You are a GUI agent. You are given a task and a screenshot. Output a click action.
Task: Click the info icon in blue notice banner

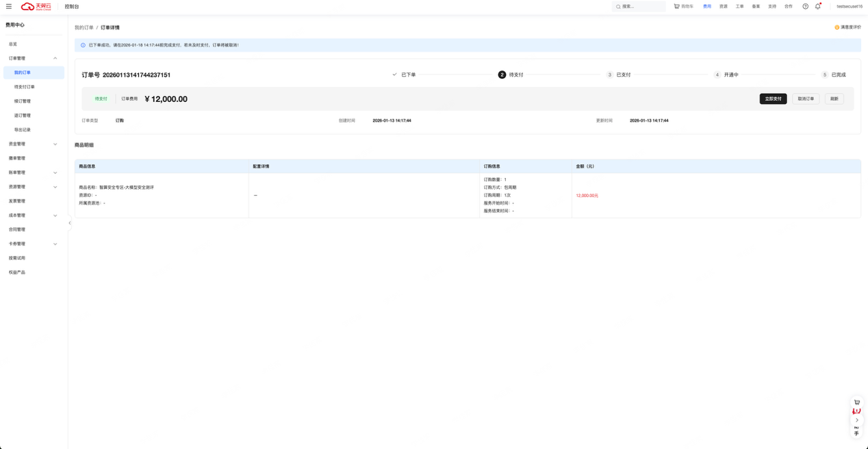[84, 45]
